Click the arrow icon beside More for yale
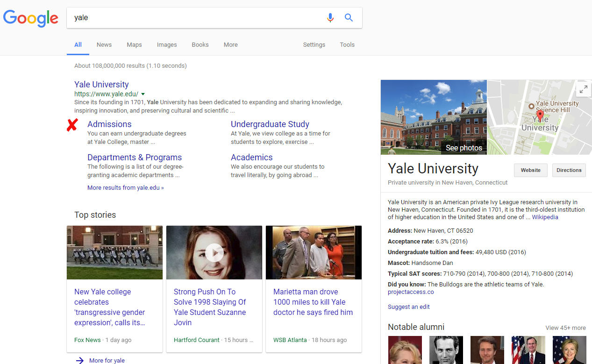592x364 pixels. click(x=80, y=360)
